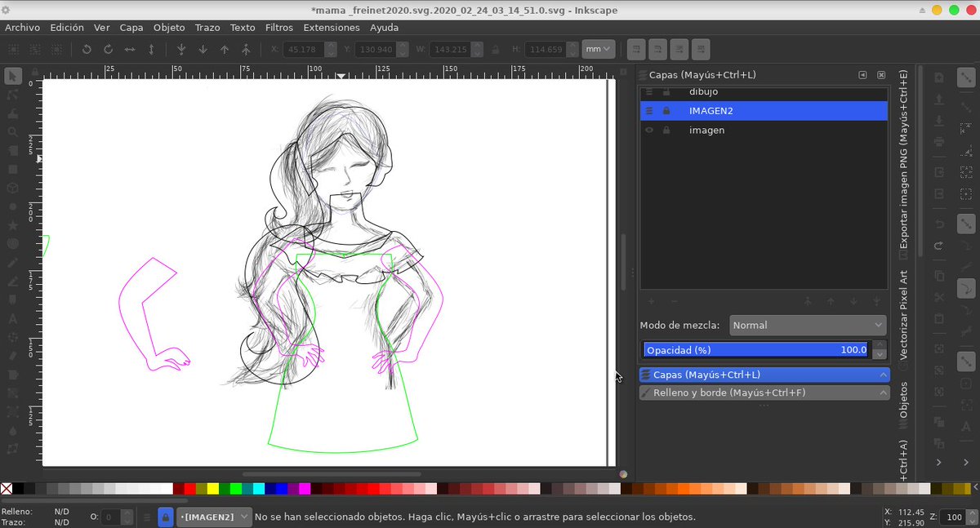Select the Star polygon tool
Screen dimensions: 980x528
tap(12, 224)
